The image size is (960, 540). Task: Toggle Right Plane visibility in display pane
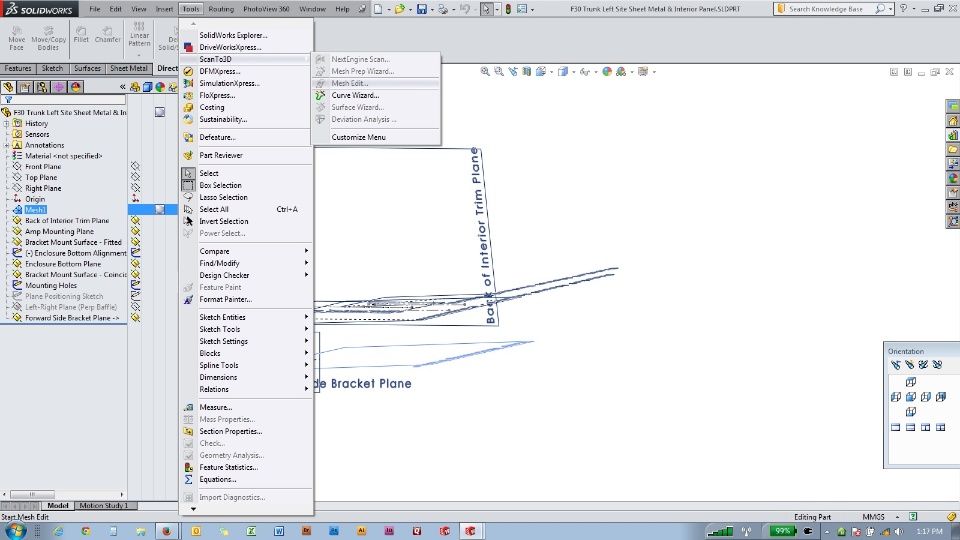click(135, 188)
